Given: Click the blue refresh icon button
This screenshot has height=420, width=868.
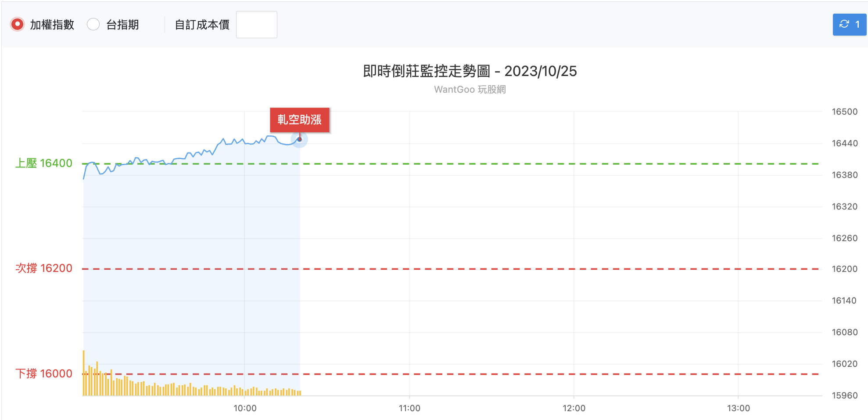Looking at the screenshot, I should pos(849,24).
